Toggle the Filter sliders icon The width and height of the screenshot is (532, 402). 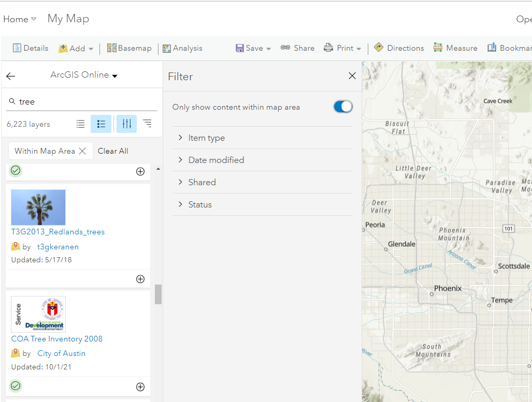click(126, 124)
